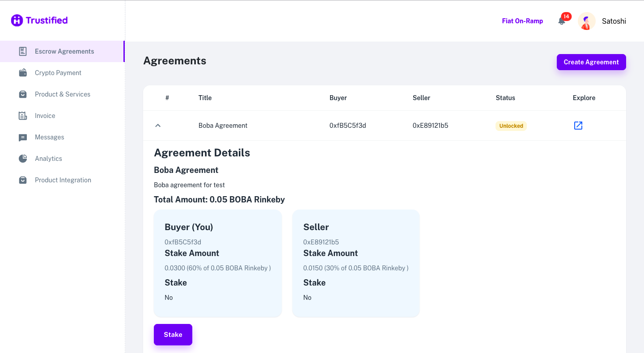Click the Product Integration bag icon

coord(23,180)
